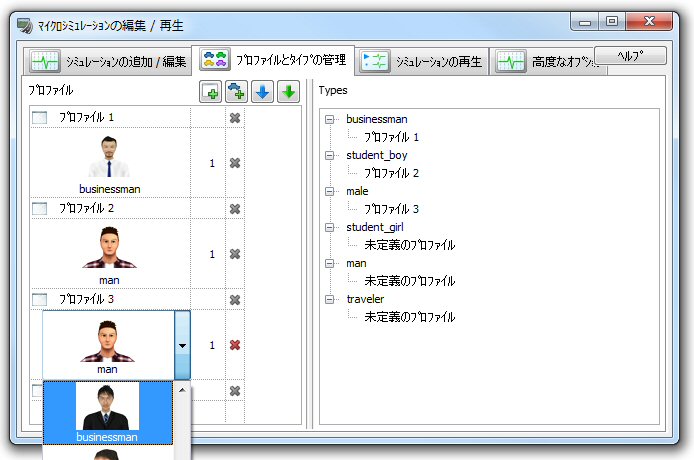Image resolution: width=694 pixels, height=460 pixels.
Task: Remove the man type from プロファイル 2
Action: (x=235, y=254)
